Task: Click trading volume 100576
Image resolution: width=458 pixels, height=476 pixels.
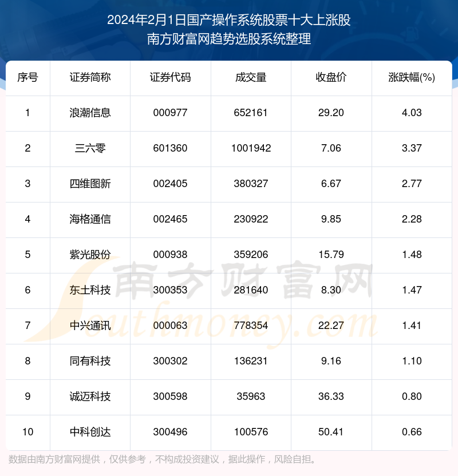Action: pos(251,432)
